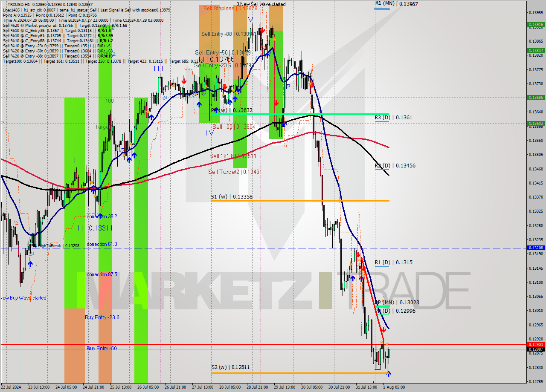Select the 'R3 (D) | 0.1361' resistance label

tap(393, 117)
